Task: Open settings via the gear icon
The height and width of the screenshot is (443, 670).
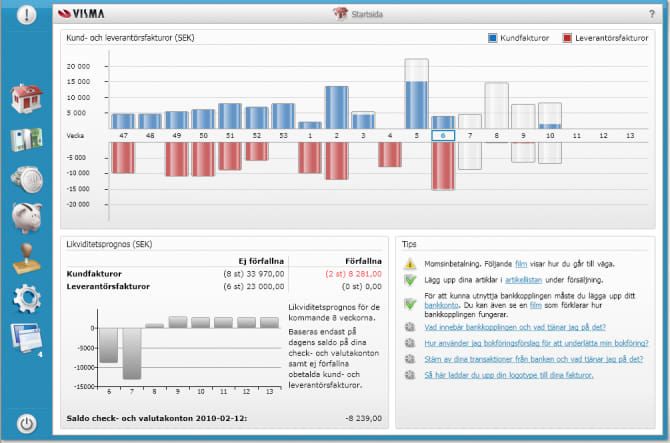Action: (26, 297)
